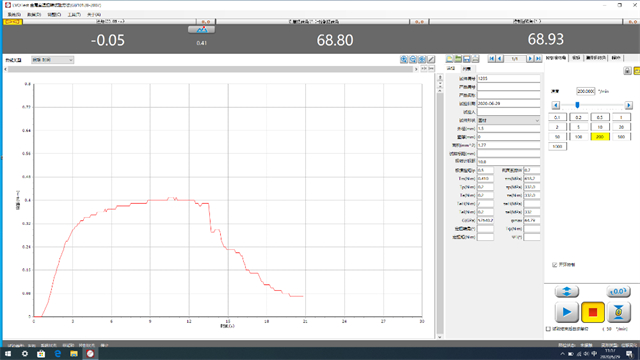Click the padlock icon in the control panel
The width and height of the screenshot is (640, 360).
[x=627, y=71]
